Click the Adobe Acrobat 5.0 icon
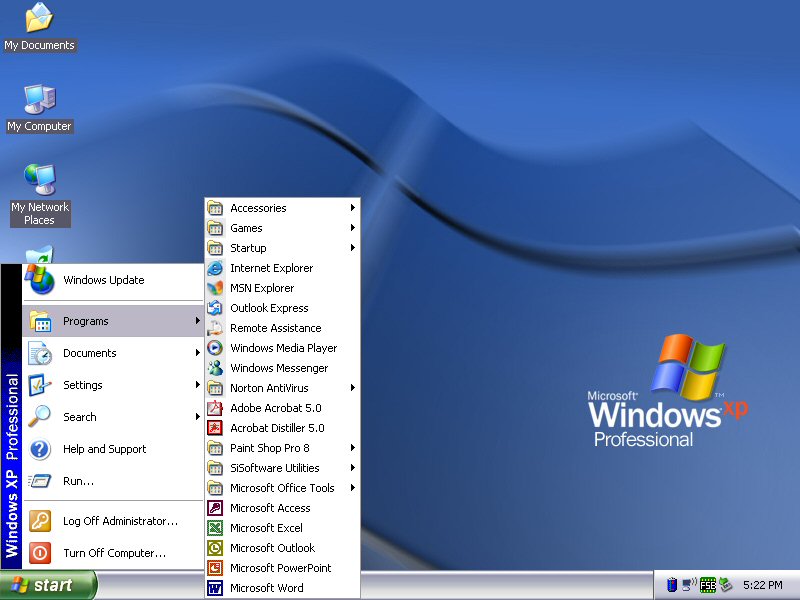This screenshot has height=600, width=800. [x=215, y=408]
